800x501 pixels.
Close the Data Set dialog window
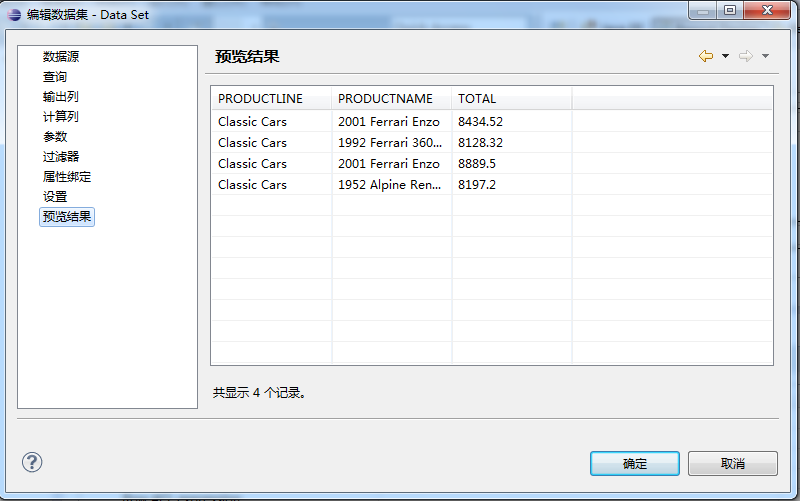click(x=767, y=10)
